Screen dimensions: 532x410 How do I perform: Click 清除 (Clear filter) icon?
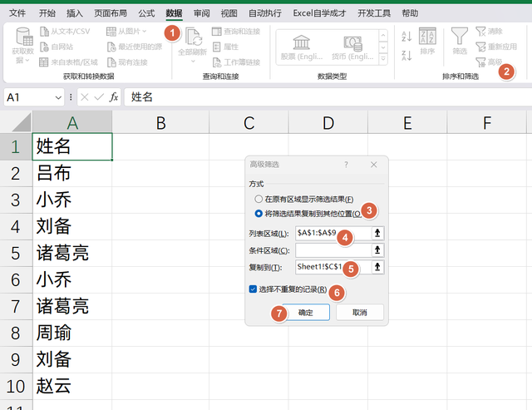[480, 32]
